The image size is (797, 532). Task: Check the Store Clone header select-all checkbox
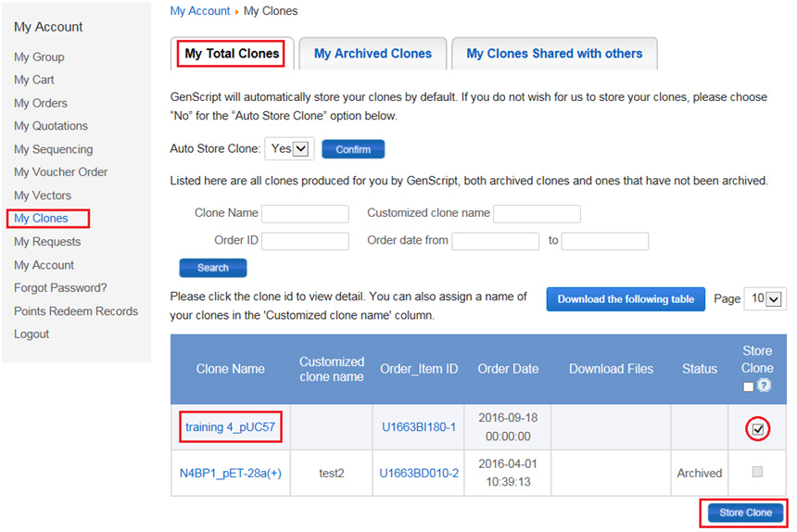point(749,386)
